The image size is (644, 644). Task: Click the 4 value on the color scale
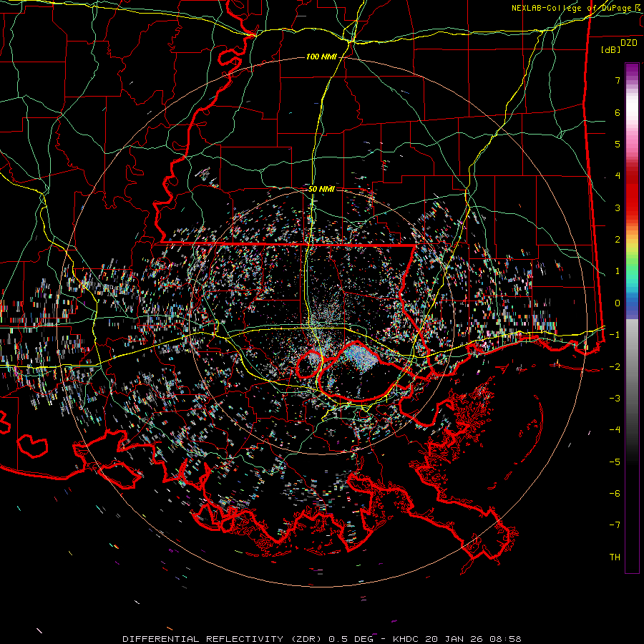pos(618,176)
